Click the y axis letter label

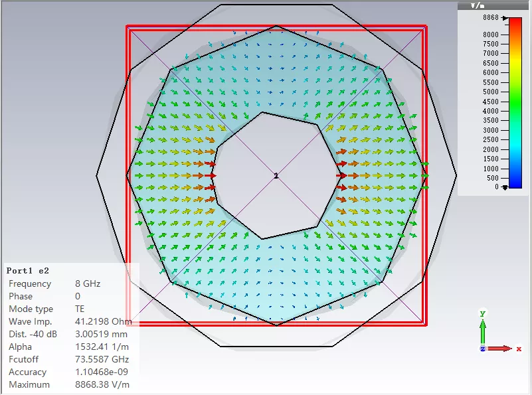pyautogui.click(x=482, y=313)
